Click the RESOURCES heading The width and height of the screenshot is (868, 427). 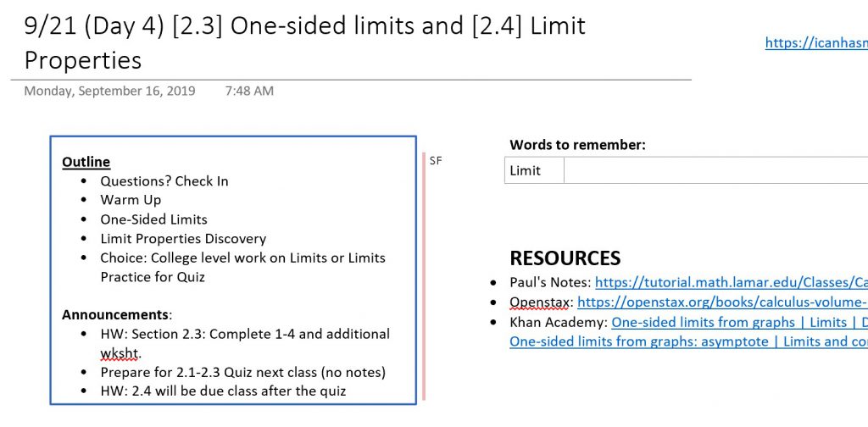[565, 258]
